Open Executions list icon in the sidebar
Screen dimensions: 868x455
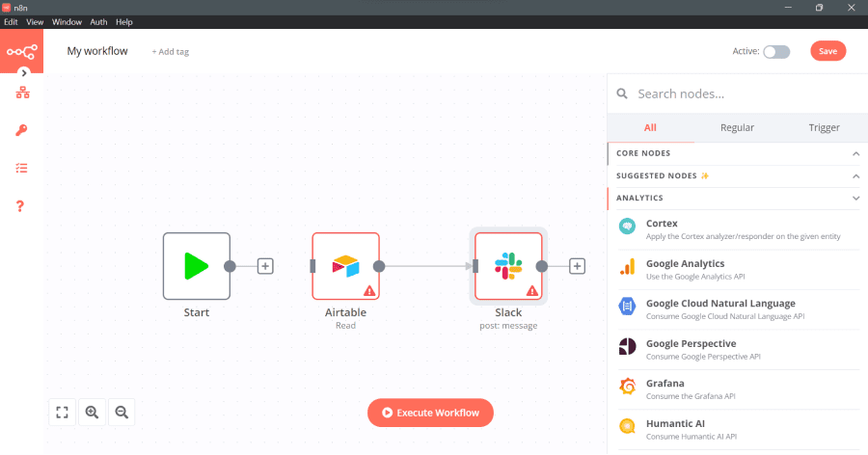[21, 168]
